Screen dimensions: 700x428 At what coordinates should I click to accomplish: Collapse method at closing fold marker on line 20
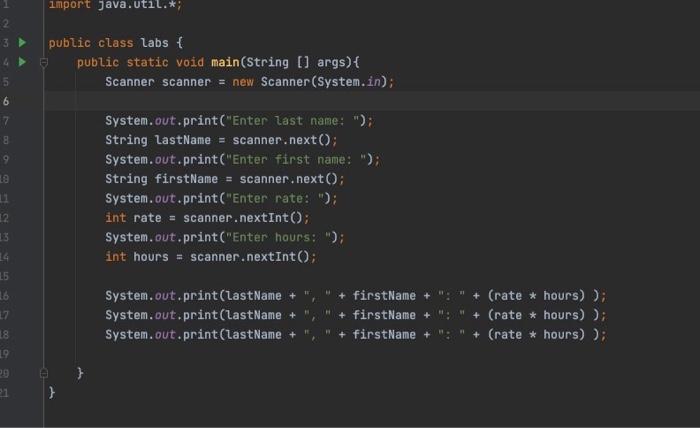[44, 373]
